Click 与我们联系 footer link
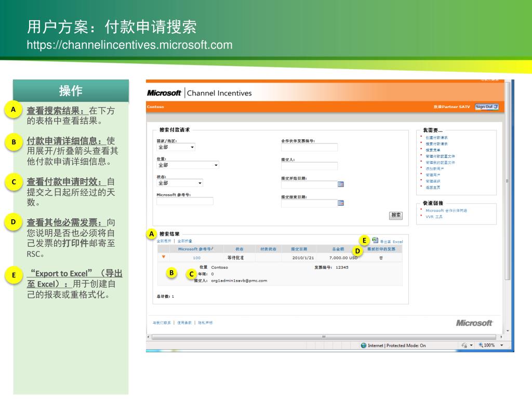The width and height of the screenshot is (532, 399). point(162,323)
